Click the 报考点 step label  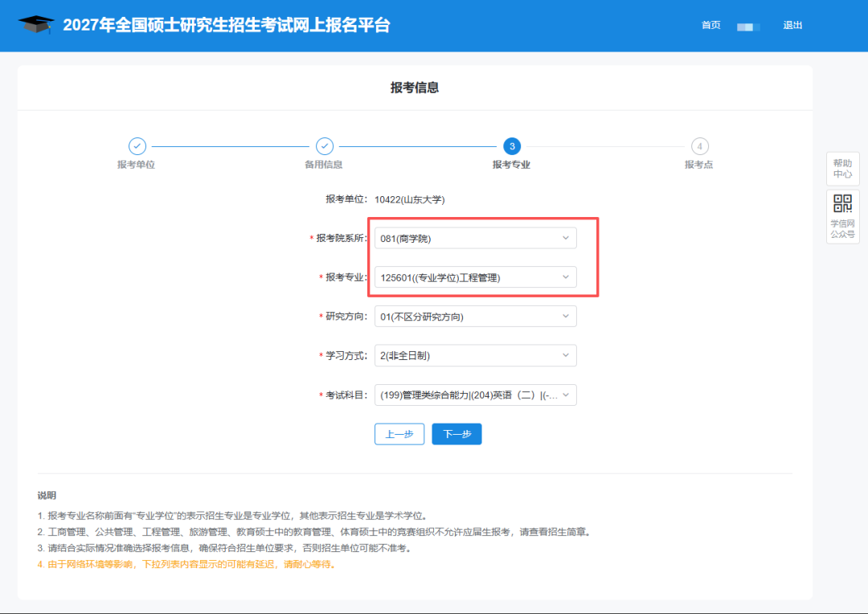[699, 165]
